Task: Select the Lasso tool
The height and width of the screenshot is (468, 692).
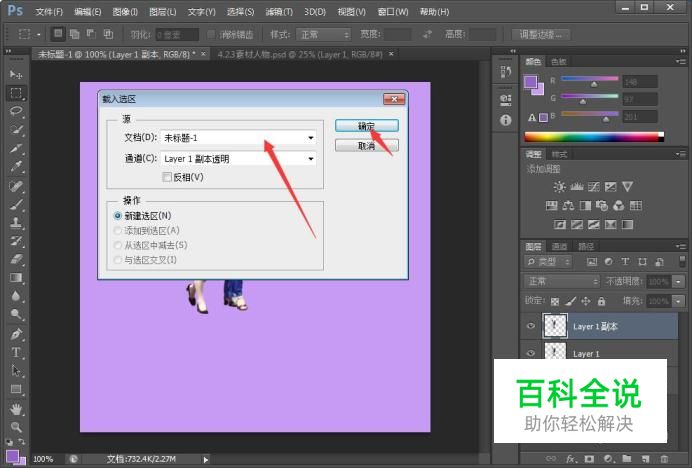Action: [x=16, y=111]
